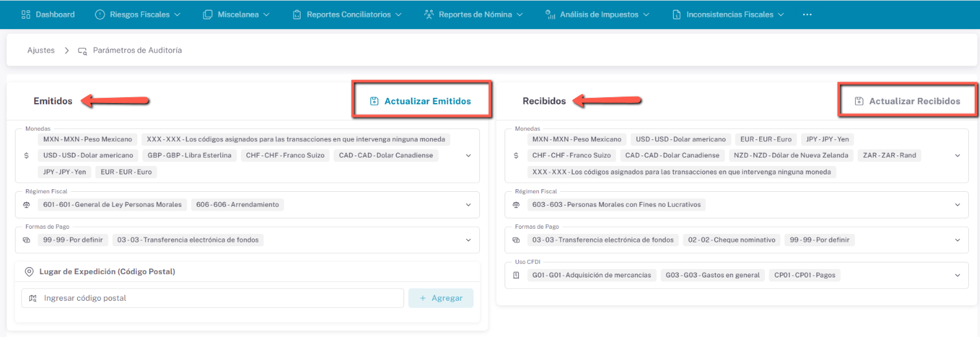
Task: Click the Recibidos section heading
Action: pyautogui.click(x=544, y=101)
